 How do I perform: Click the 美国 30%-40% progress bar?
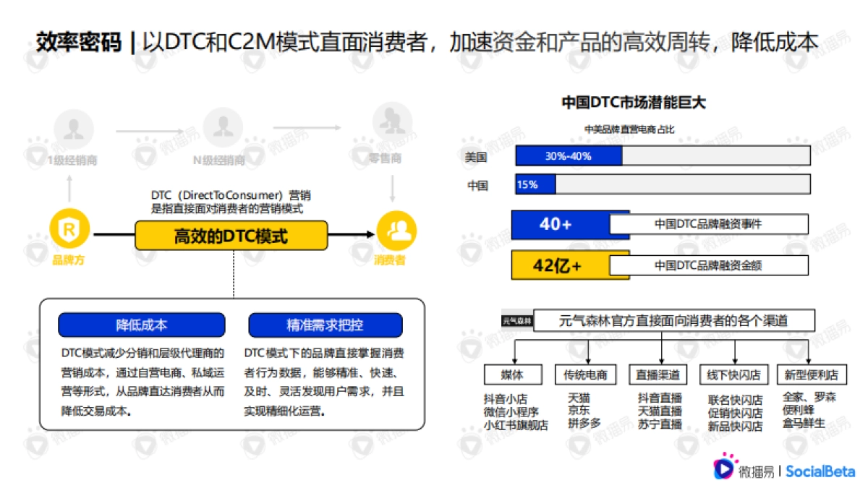(568, 155)
